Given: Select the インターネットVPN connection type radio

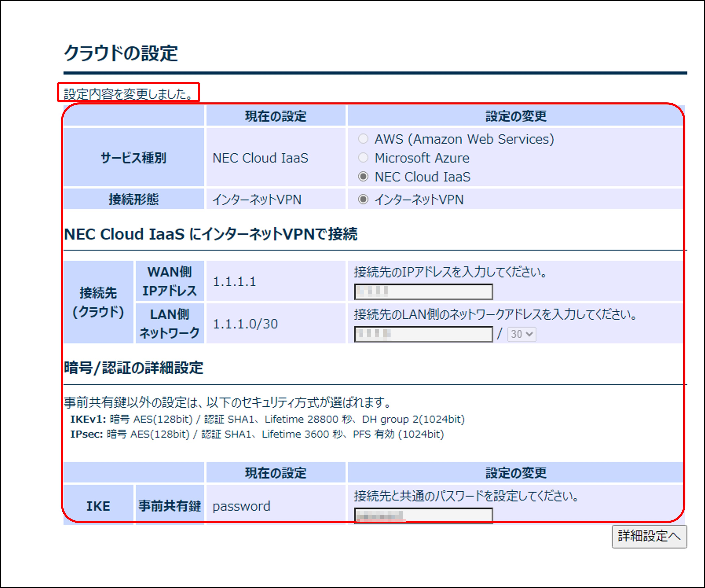Looking at the screenshot, I should tap(363, 199).
